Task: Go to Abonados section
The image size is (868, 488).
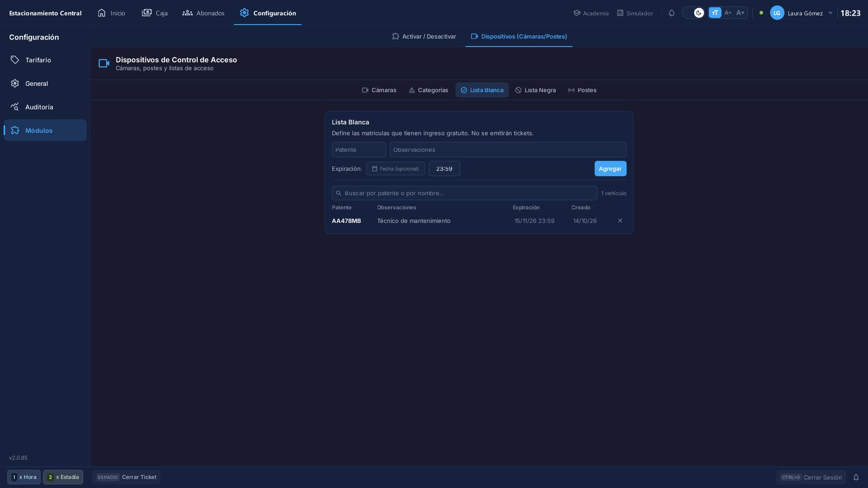Action: 203,13
